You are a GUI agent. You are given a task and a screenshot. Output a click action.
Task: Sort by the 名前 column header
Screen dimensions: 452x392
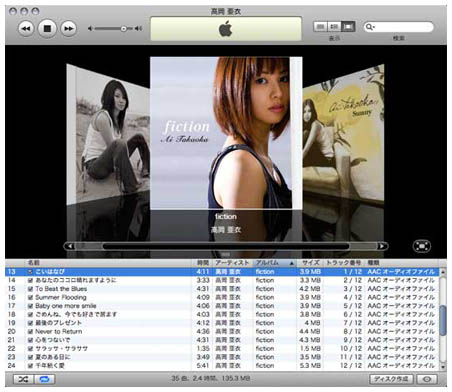coord(108,263)
